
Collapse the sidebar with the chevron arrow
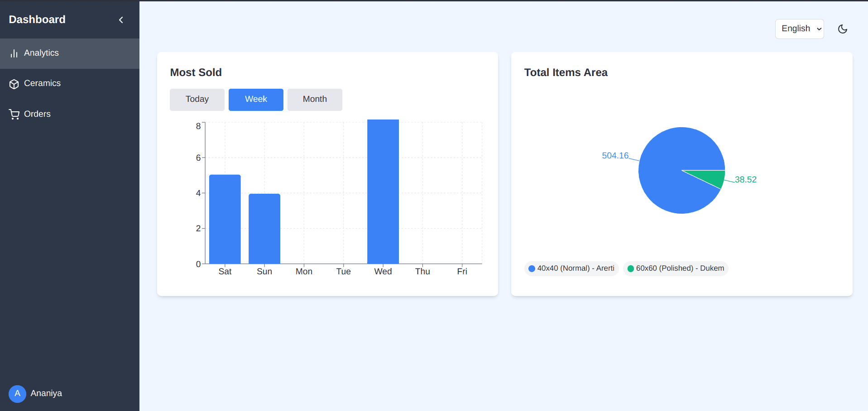coord(121,20)
